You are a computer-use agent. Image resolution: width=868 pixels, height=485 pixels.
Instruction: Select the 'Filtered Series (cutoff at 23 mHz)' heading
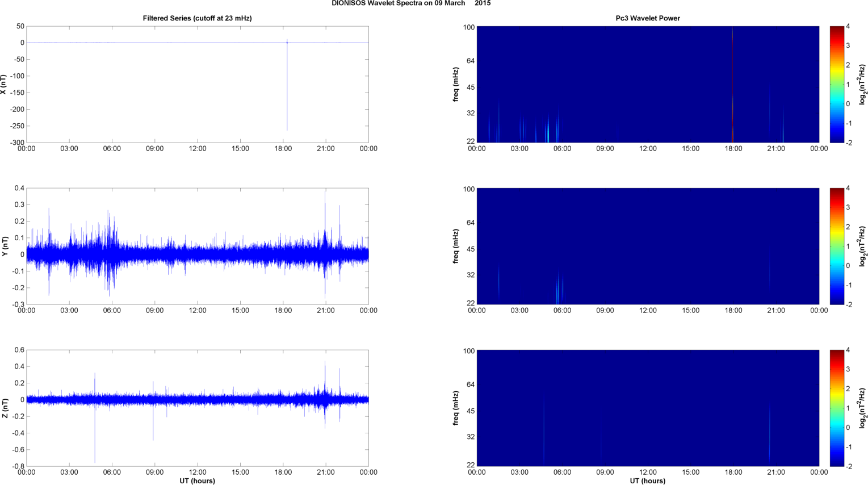coord(197,18)
